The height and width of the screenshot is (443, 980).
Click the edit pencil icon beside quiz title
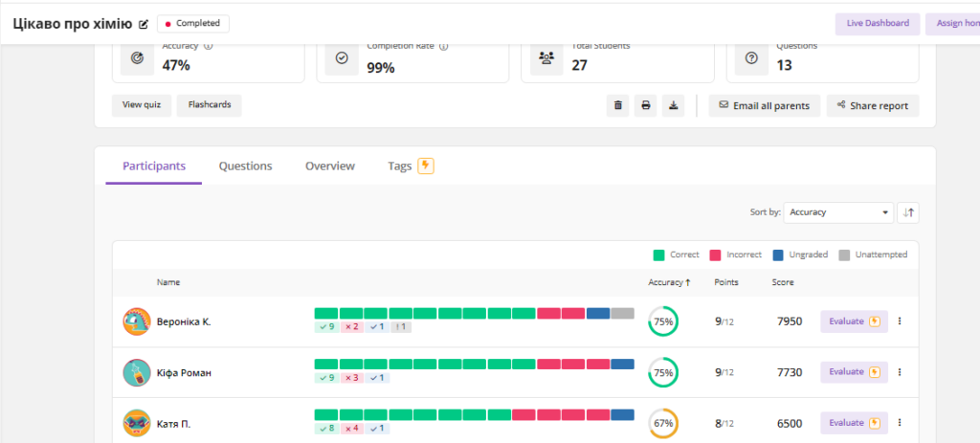pyautogui.click(x=144, y=24)
